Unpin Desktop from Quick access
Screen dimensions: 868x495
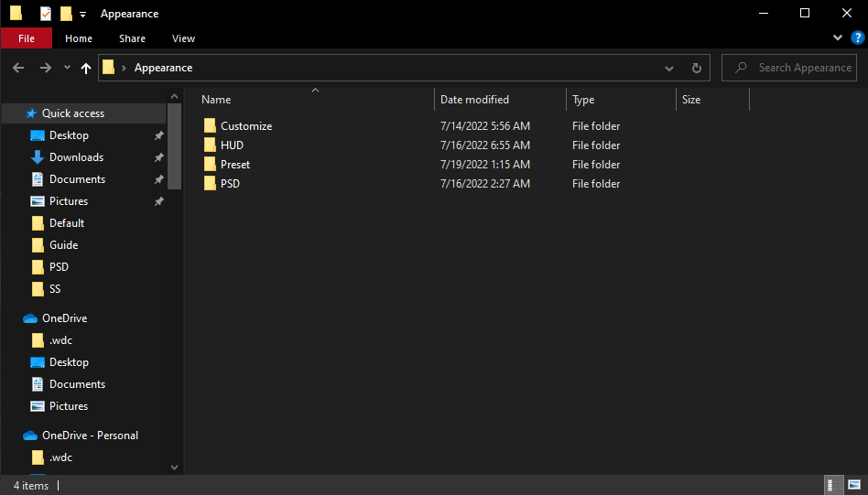click(158, 135)
